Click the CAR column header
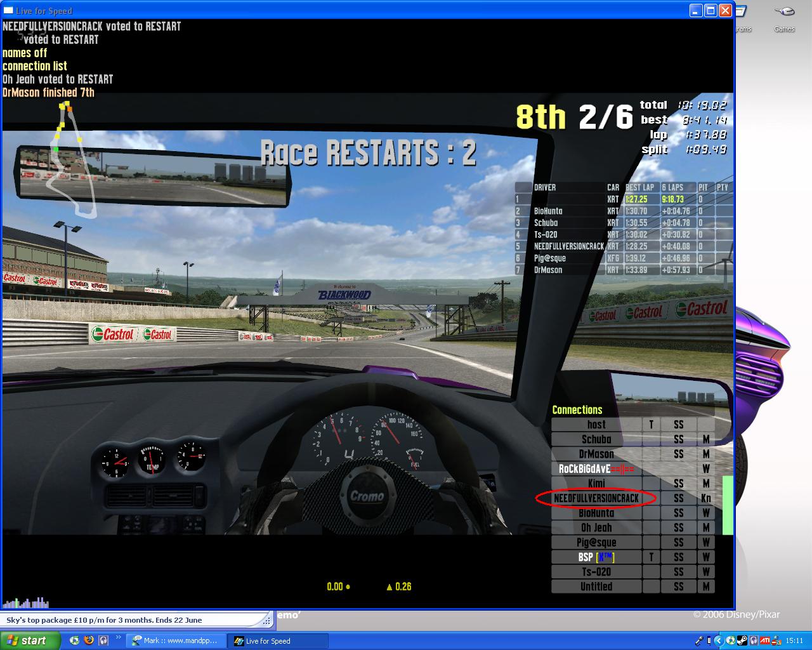812x650 pixels. (x=613, y=187)
